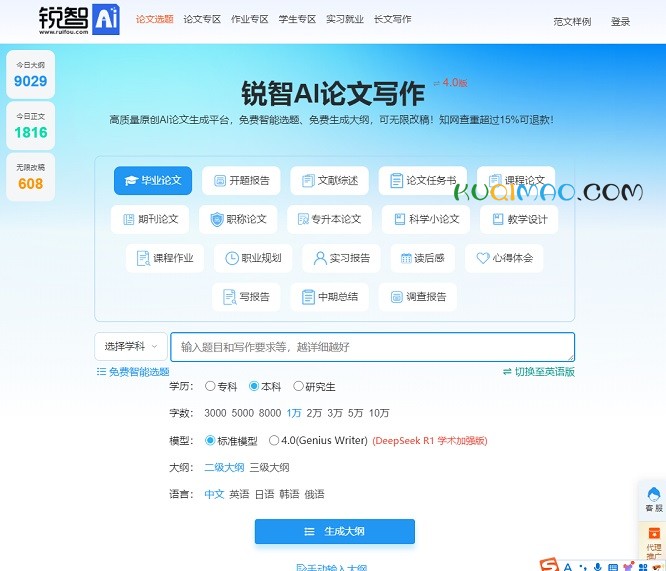Set word count to 2万
Viewport: 666px width, 571px height.
click(x=314, y=413)
